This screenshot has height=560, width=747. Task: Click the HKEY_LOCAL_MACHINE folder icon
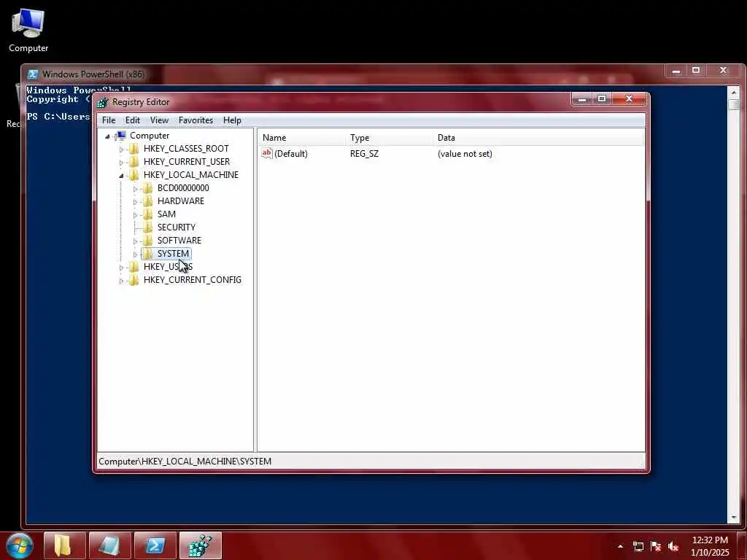(x=134, y=175)
